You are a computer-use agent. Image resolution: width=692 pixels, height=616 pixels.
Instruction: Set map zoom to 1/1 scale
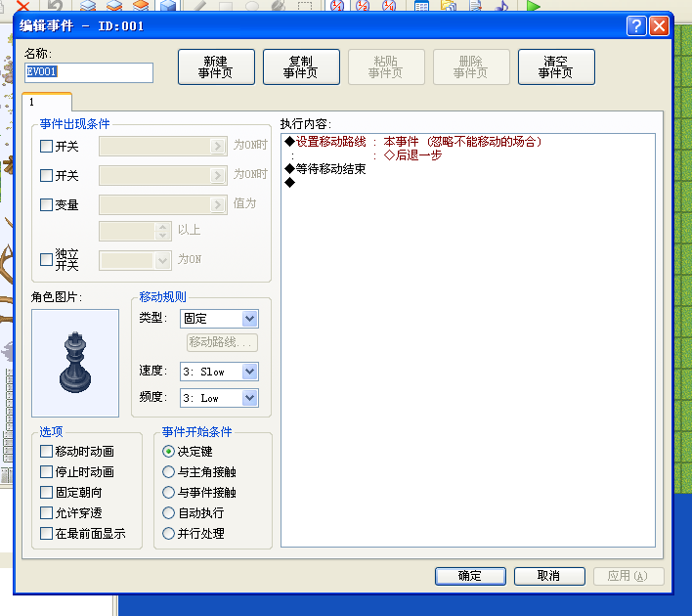(x=337, y=6)
